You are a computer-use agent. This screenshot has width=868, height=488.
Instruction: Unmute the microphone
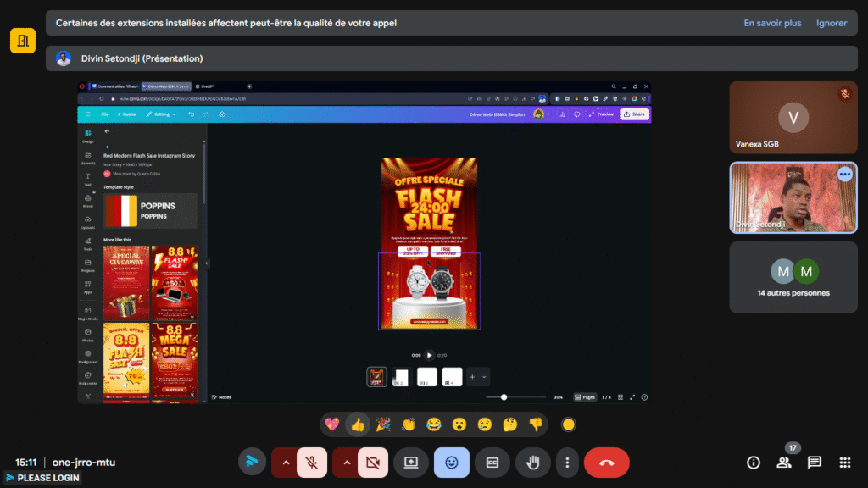(312, 463)
